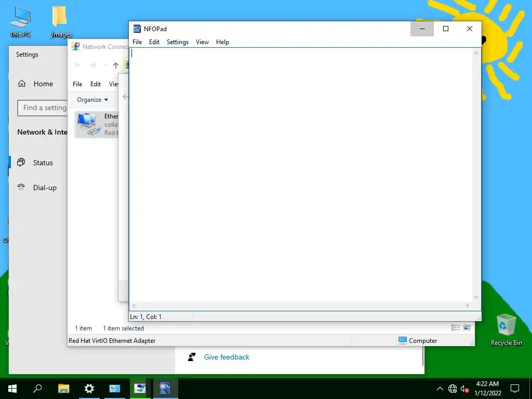
Task: Open the View menu in NFOPad
Action: (x=202, y=42)
